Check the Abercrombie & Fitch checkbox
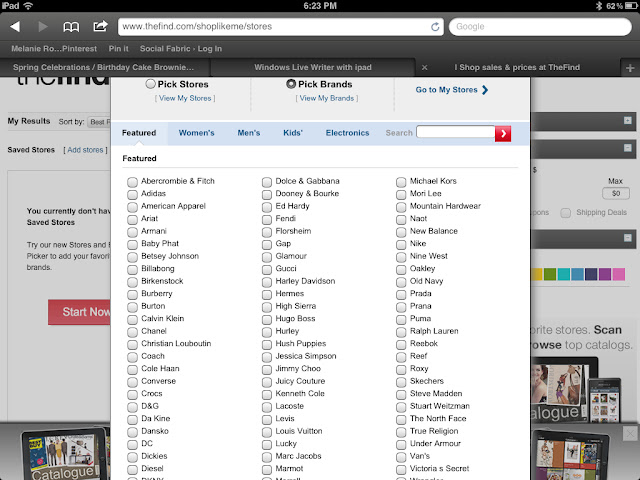Viewport: 640px width, 480px height. point(133,181)
